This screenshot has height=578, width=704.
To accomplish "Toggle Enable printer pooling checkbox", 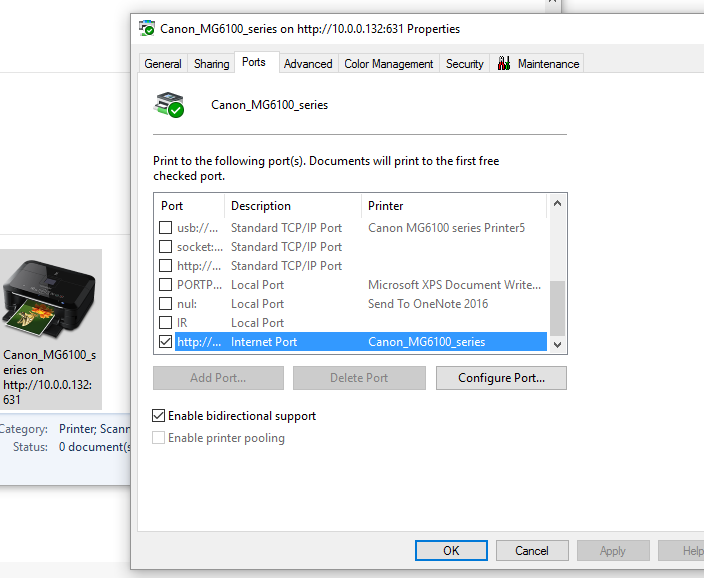I will pos(158,438).
